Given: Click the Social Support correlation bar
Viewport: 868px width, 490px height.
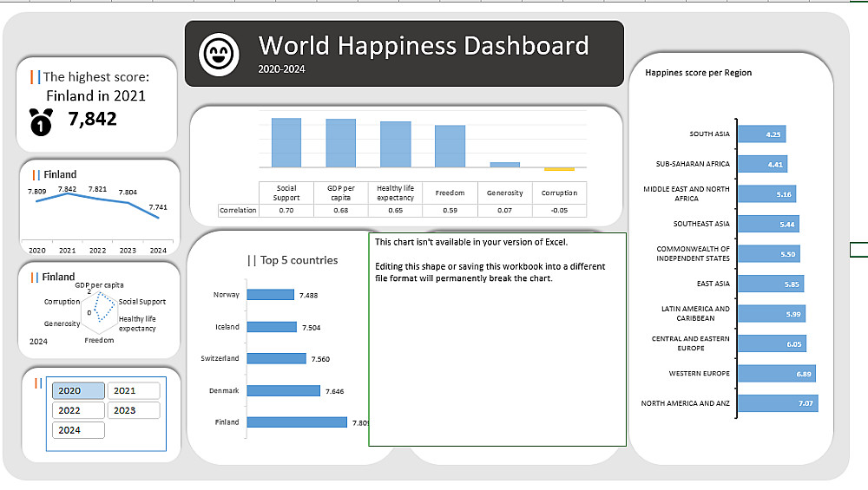Looking at the screenshot, I should [286, 143].
